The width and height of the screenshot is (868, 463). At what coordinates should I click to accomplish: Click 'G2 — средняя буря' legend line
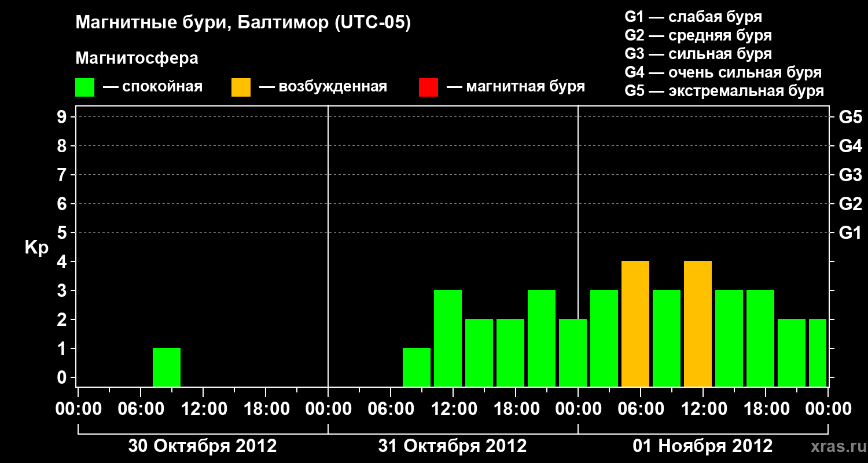(698, 35)
